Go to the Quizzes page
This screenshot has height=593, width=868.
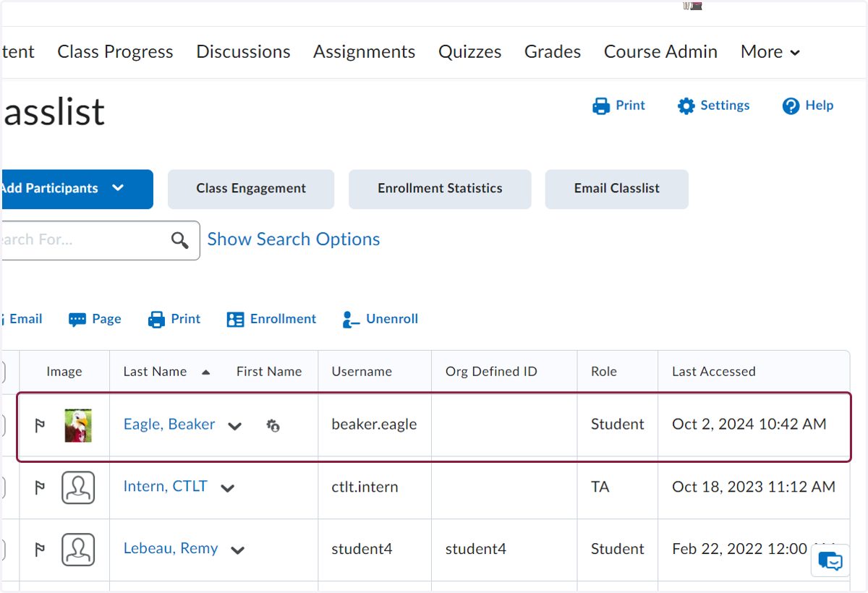[x=469, y=52]
